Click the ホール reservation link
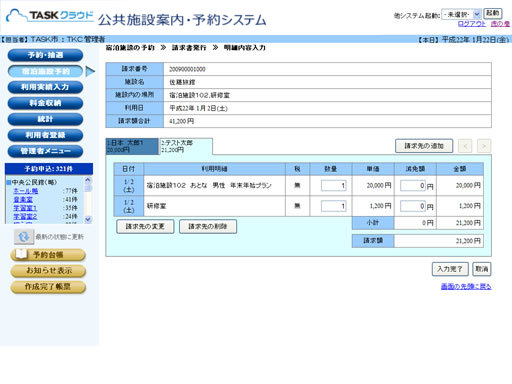512x384 pixels. (x=26, y=191)
